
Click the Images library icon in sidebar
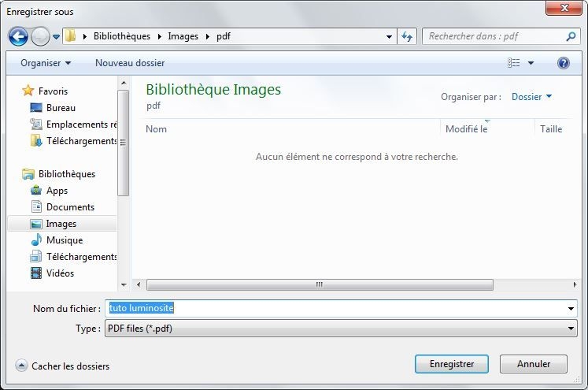click(36, 224)
